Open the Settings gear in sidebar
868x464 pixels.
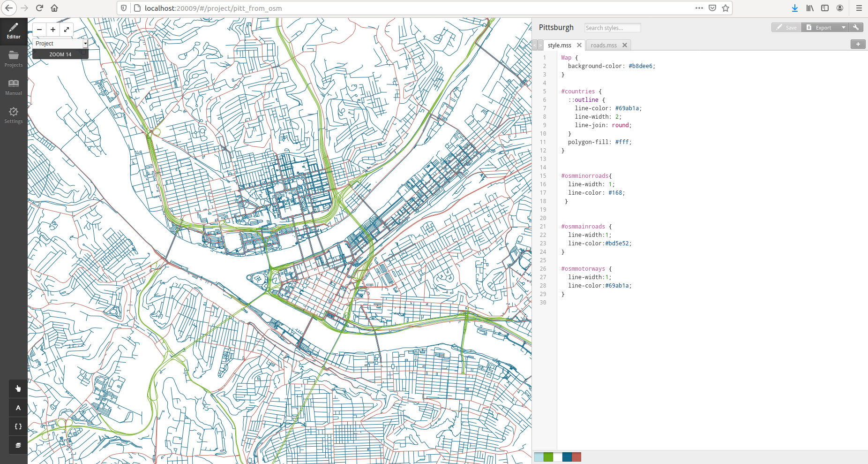[x=14, y=115]
